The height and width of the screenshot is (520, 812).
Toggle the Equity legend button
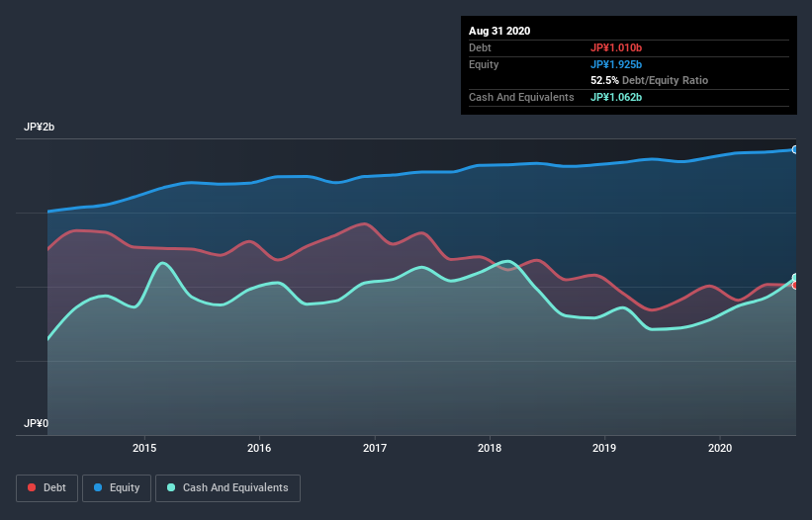tap(117, 488)
